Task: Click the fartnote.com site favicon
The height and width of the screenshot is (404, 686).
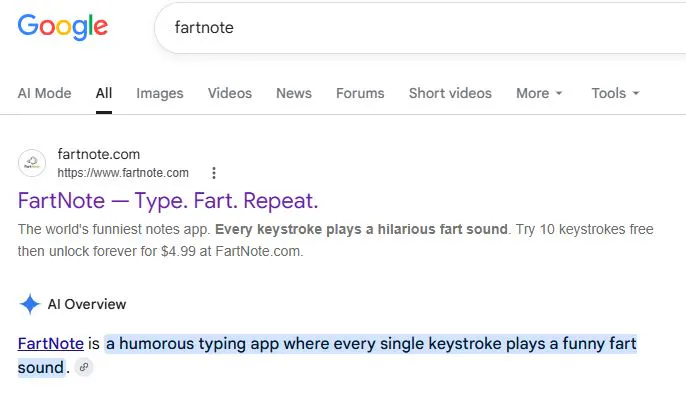Action: (x=32, y=163)
